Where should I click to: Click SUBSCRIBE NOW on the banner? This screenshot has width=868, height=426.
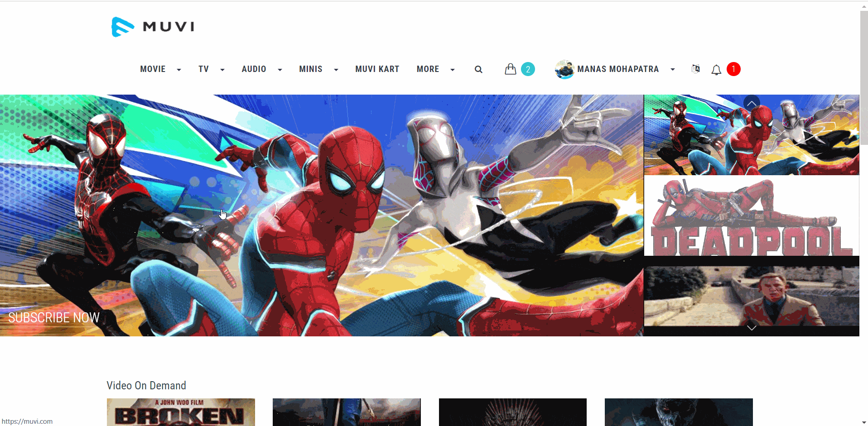(x=54, y=318)
